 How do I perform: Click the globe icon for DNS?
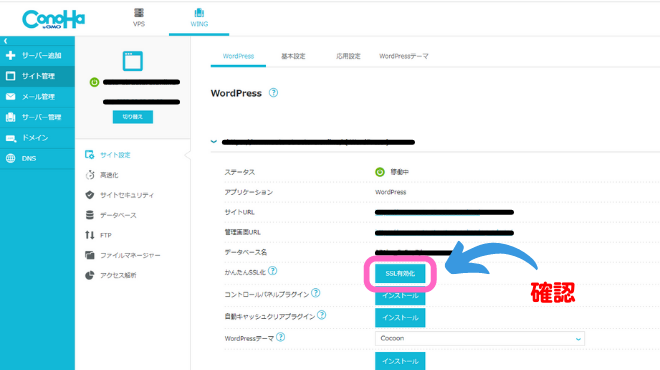11,159
